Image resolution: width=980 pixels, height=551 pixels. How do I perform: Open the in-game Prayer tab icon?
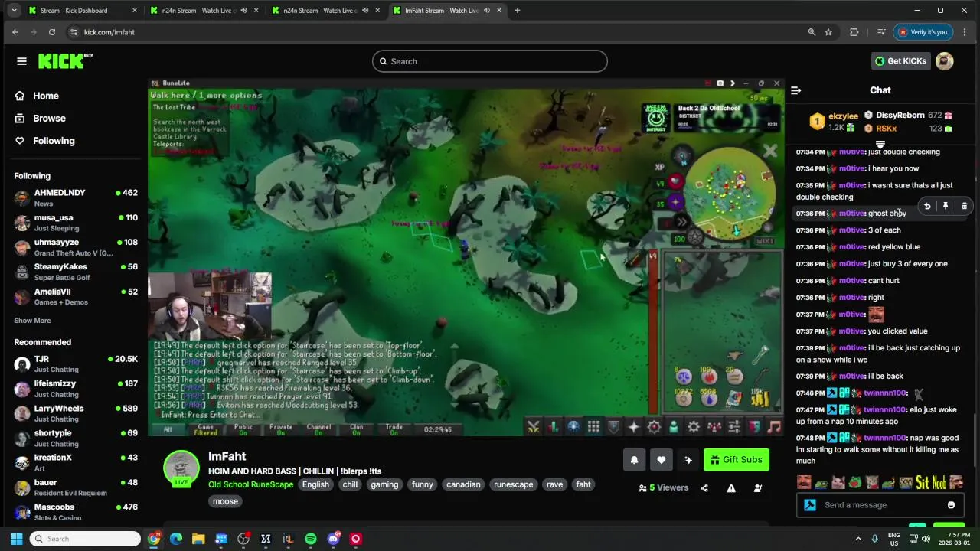[x=633, y=427]
